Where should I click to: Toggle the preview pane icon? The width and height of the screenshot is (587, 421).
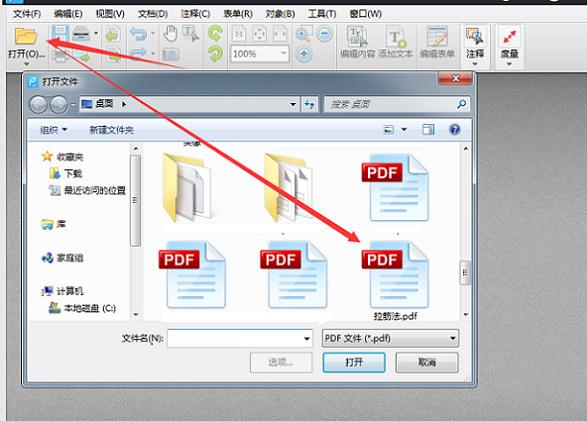coord(428,130)
